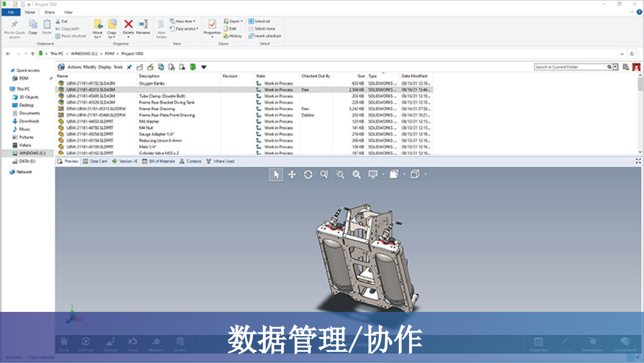This screenshot has width=644, height=363.
Task: Switch to the Share ribbon tab
Action: click(x=50, y=12)
